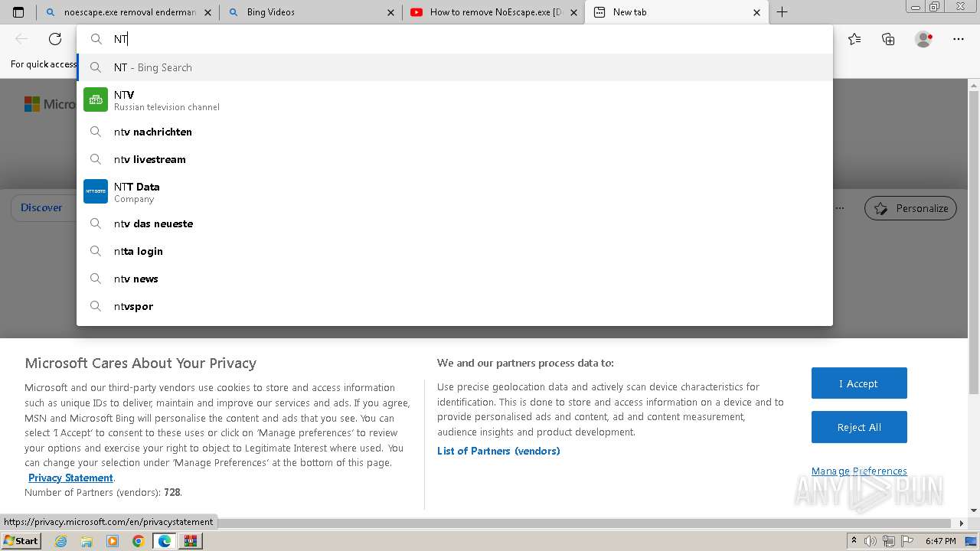Choose ntv livestream suggestion
This screenshot has height=551, width=980.
point(455,159)
